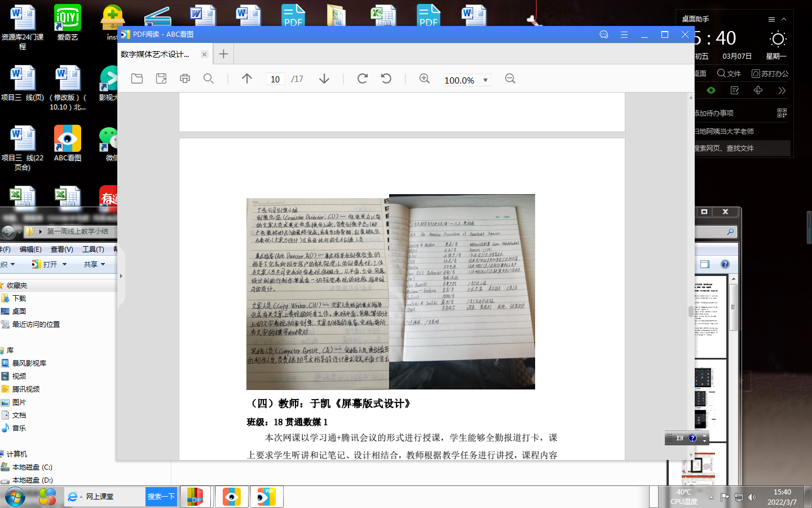The height and width of the screenshot is (508, 812).
Task: Toggle the green eye icon in 桌面助手
Action: pyautogui.click(x=711, y=90)
